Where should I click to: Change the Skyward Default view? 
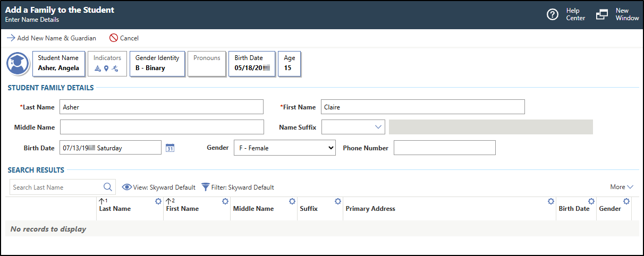coord(159,187)
